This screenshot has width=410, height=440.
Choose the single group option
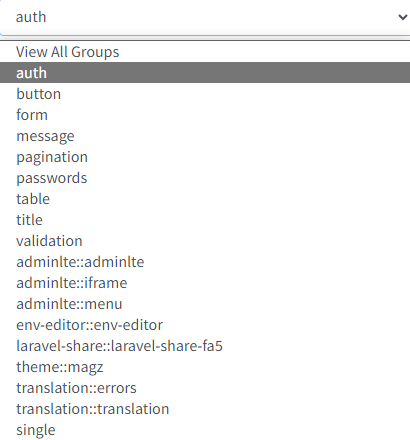pyautogui.click(x=205, y=430)
